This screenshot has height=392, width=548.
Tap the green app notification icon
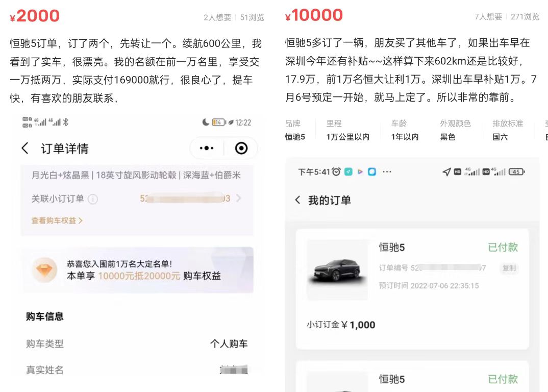coord(348,171)
